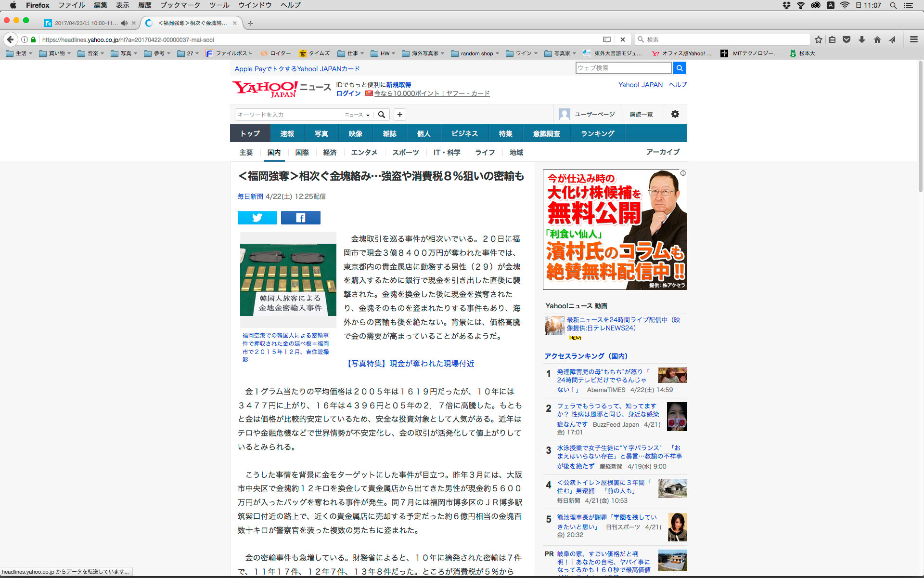This screenshot has height=578, width=924.
Task: Expand the ニュース search category dropdown
Action: (357, 115)
